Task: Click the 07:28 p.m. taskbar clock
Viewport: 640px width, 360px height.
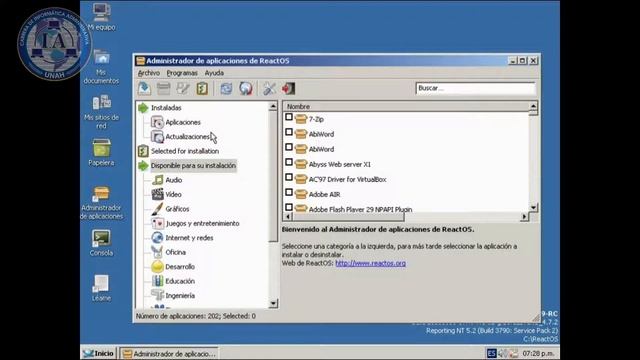Action: tap(538, 353)
